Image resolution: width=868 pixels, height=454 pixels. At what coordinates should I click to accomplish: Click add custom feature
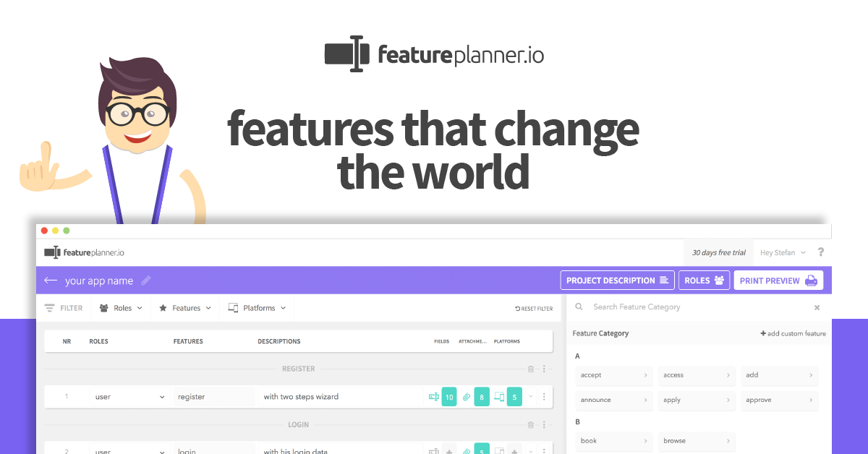[793, 333]
